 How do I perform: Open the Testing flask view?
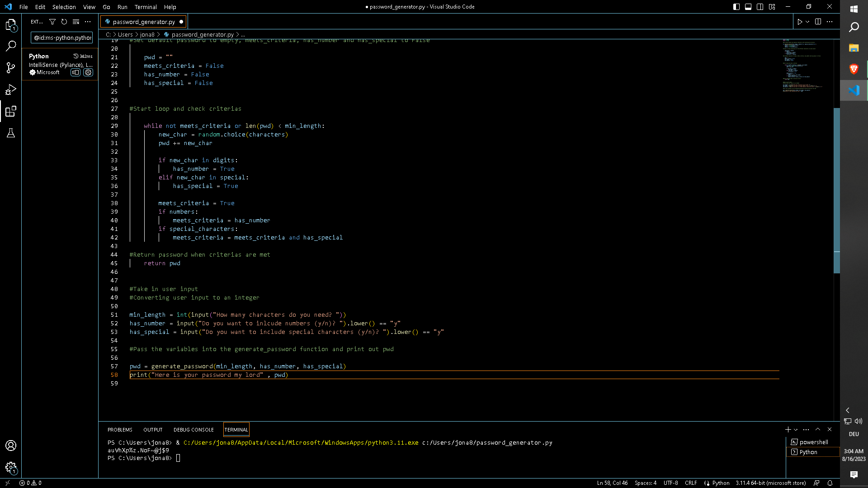pos(11,133)
